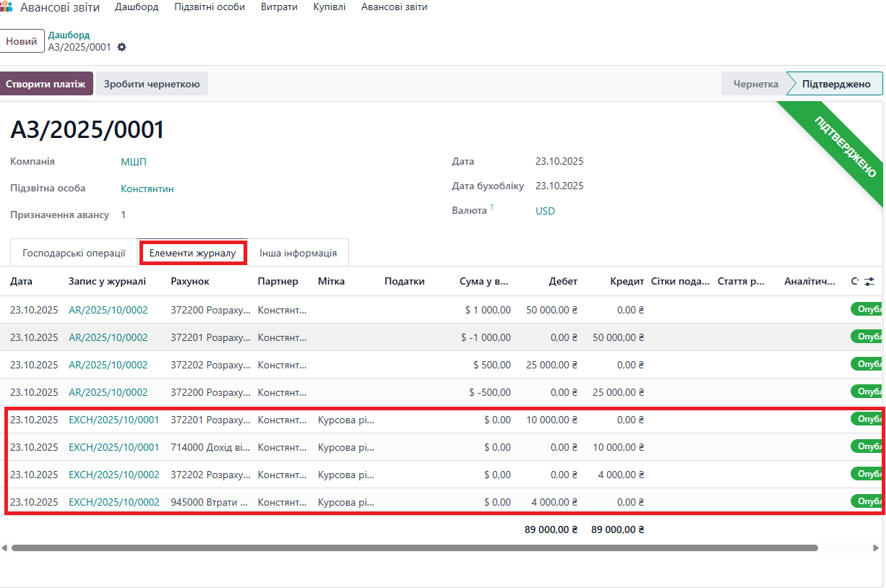This screenshot has height=588, width=886.
Task: Click the Новий button
Action: (22, 42)
